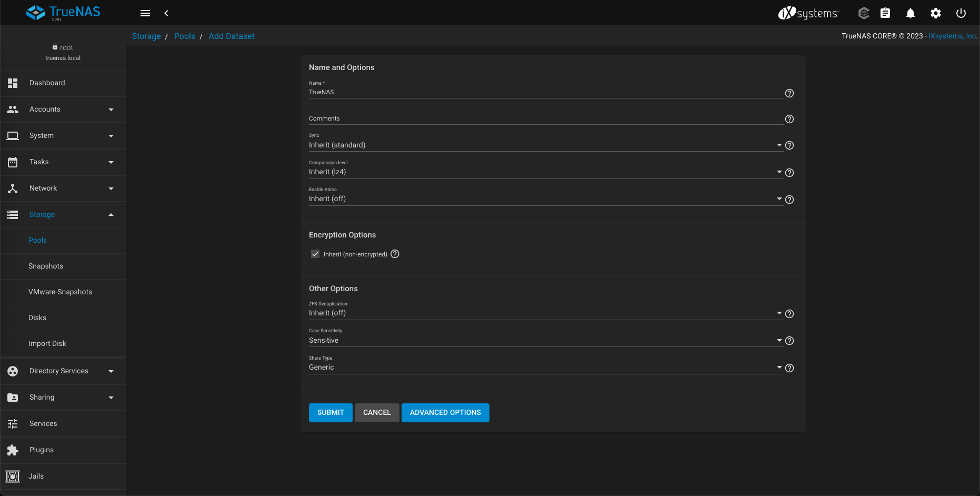Click the back chevron beside hamburger menu

[x=166, y=13]
